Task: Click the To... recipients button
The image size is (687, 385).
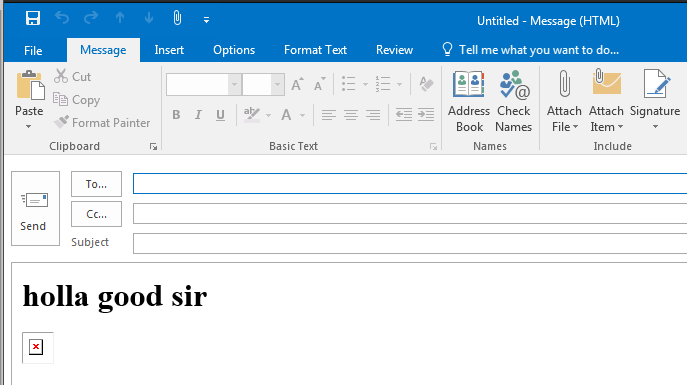Action: coord(96,184)
